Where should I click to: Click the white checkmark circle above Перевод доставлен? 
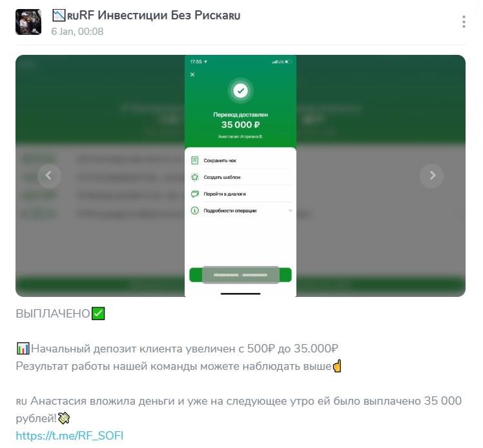tap(241, 91)
